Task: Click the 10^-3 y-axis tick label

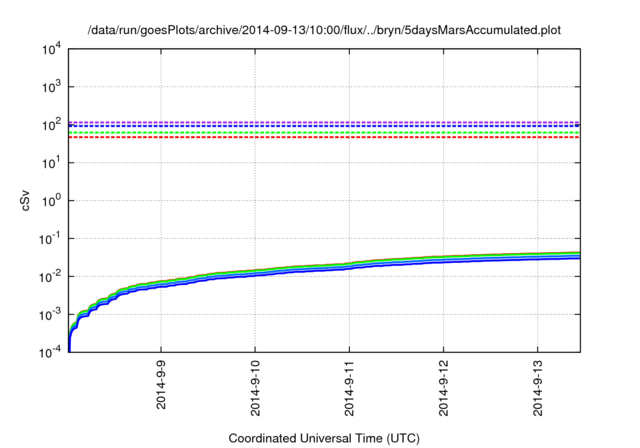Action: coord(51,315)
